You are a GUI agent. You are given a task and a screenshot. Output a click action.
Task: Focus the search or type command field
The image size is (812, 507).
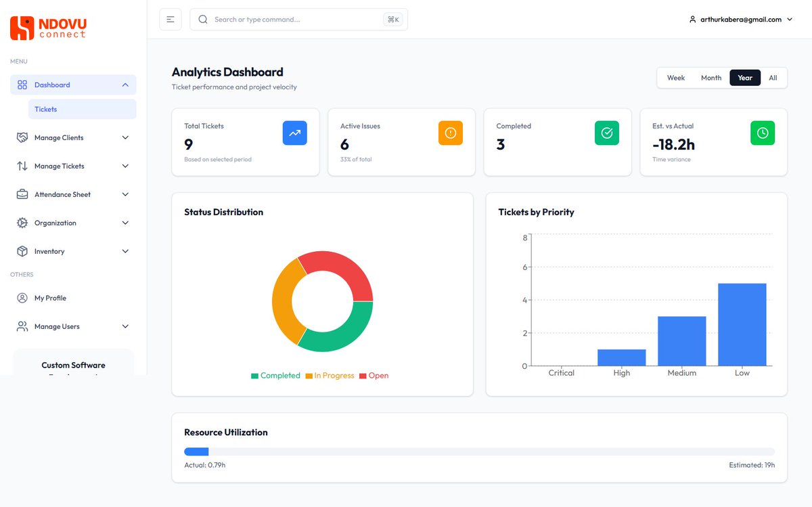[x=298, y=20]
